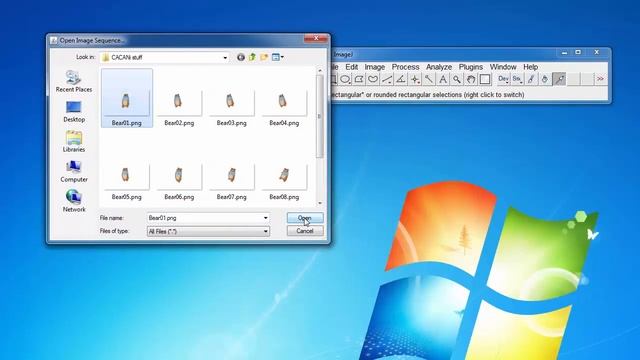Open the Plugins menu in ImageJ
The height and width of the screenshot is (360, 640).
[471, 67]
